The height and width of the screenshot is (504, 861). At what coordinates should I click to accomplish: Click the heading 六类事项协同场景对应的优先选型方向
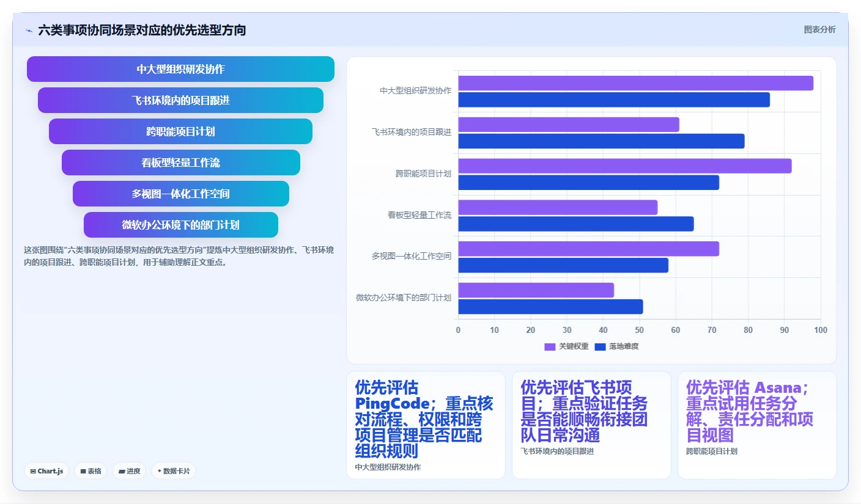pos(142,30)
